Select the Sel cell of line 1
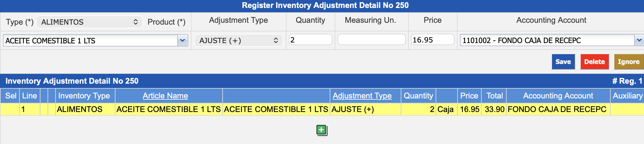644x144 pixels. [x=10, y=109]
